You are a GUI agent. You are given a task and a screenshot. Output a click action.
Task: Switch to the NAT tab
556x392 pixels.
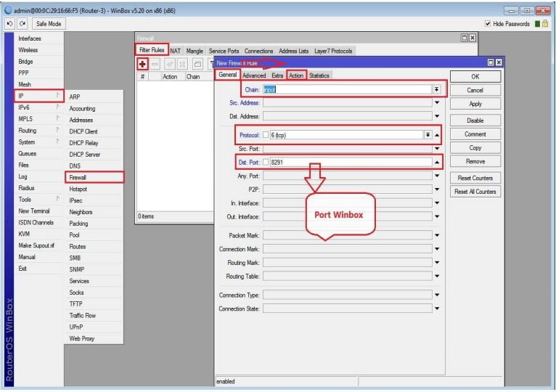[x=175, y=51]
